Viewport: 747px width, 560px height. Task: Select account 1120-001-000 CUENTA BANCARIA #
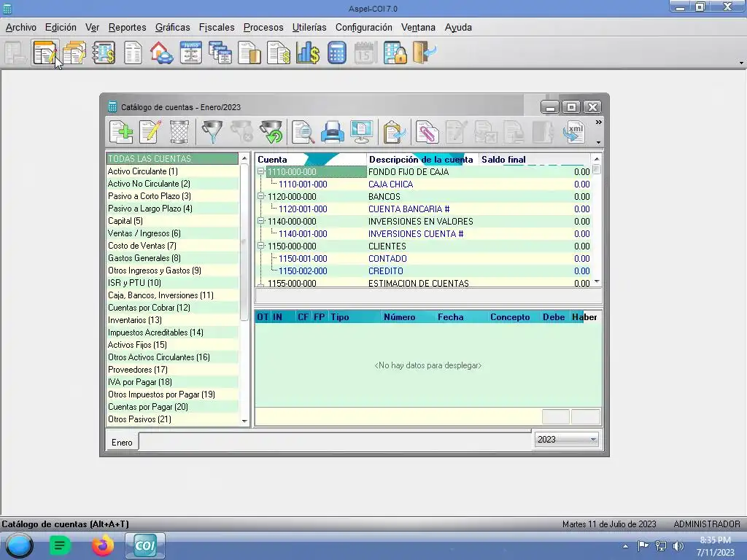(424, 209)
